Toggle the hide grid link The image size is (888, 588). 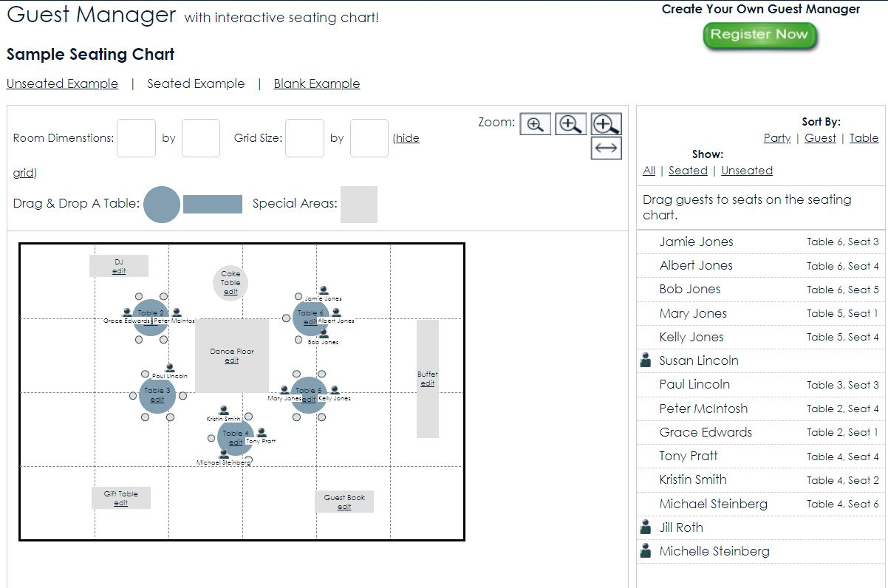pyautogui.click(x=407, y=138)
